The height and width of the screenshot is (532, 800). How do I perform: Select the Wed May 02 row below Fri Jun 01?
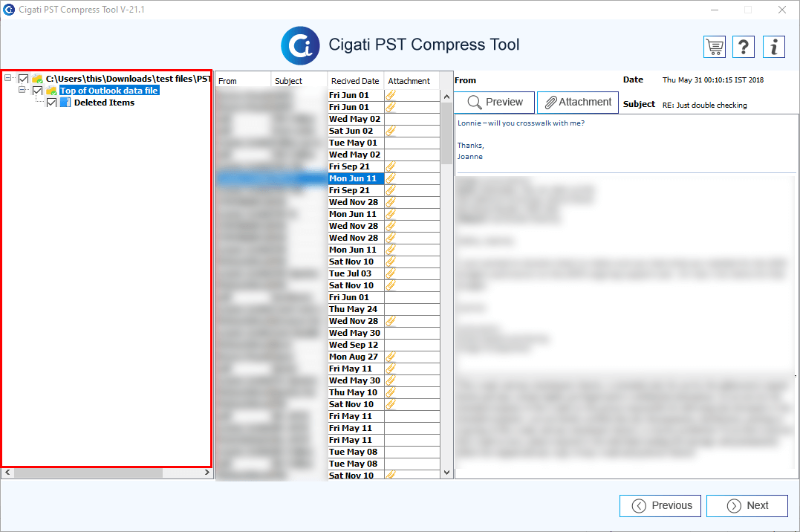(x=328, y=118)
